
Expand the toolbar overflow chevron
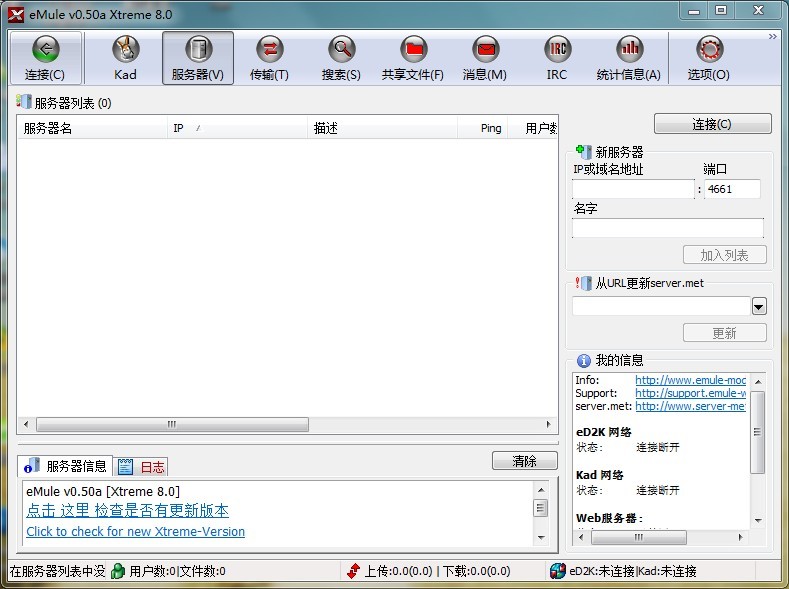(x=773, y=37)
